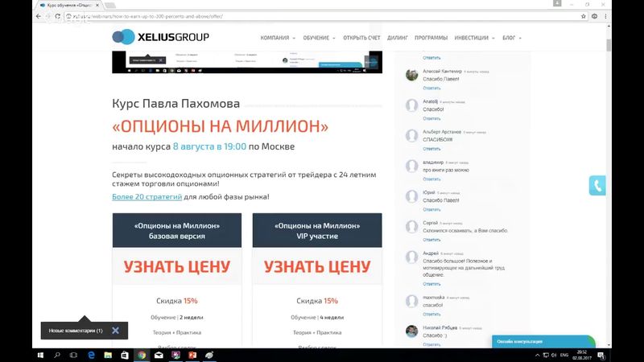Image resolution: width=644 pixels, height=362 pixels.
Task: Switch to Chrome in taskbar
Action: 142,355
